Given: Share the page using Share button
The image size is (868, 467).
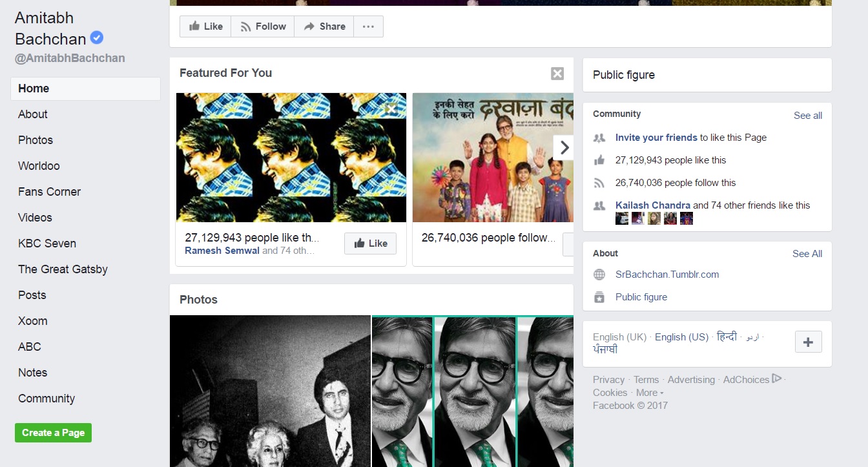Looking at the screenshot, I should coord(324,26).
